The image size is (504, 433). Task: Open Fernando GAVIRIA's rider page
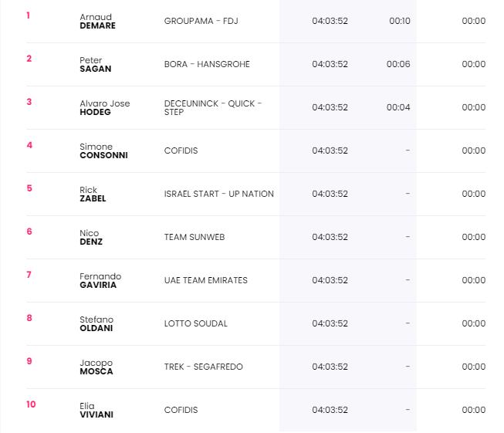pos(100,281)
